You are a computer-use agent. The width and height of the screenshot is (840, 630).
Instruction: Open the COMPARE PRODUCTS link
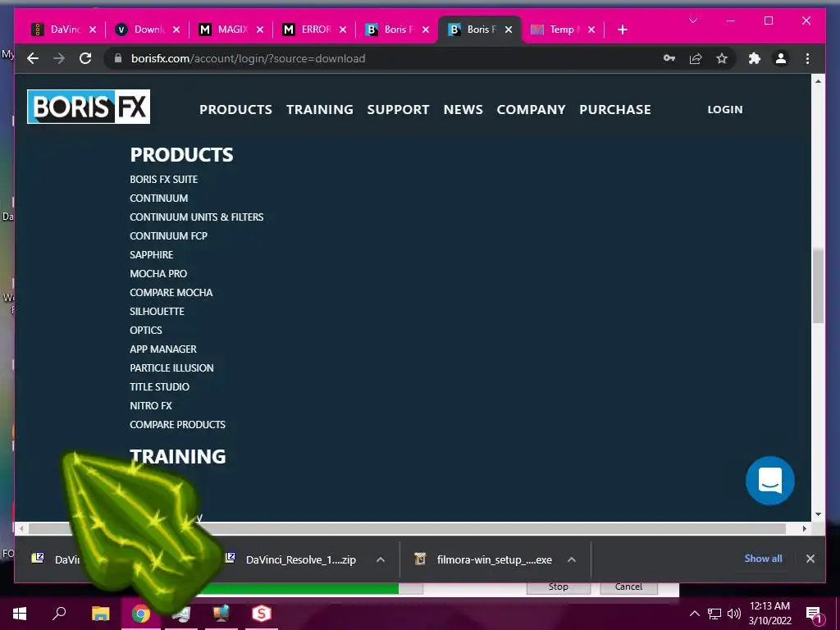[x=177, y=424]
